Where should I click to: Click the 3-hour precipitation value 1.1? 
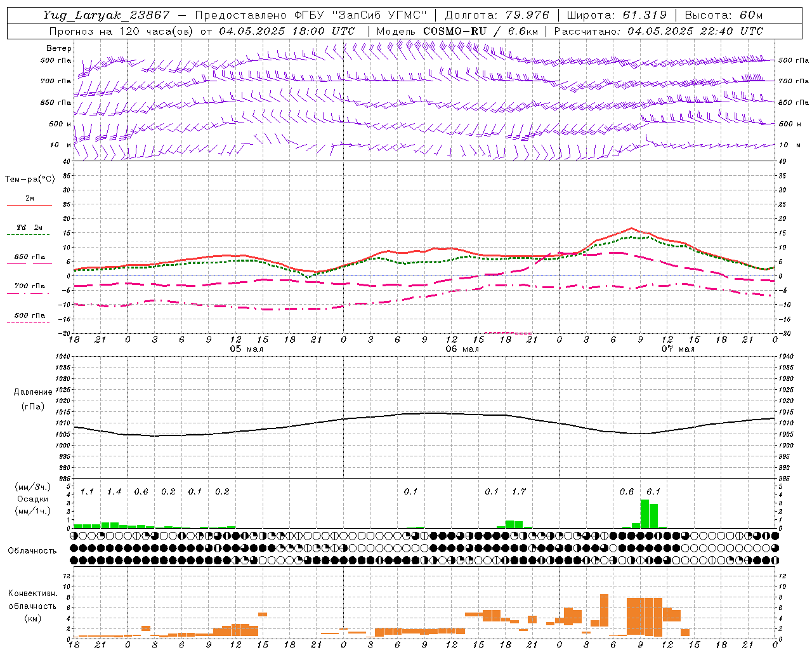tap(87, 492)
